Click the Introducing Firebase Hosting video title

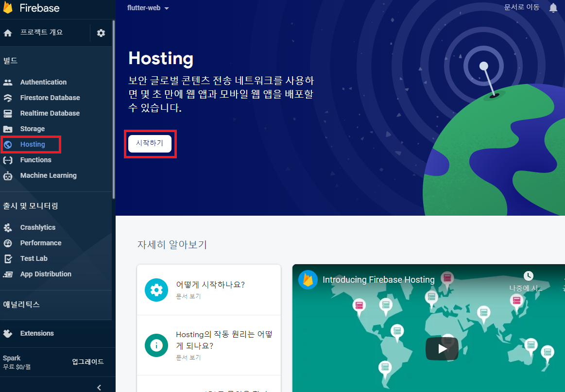[x=378, y=280]
